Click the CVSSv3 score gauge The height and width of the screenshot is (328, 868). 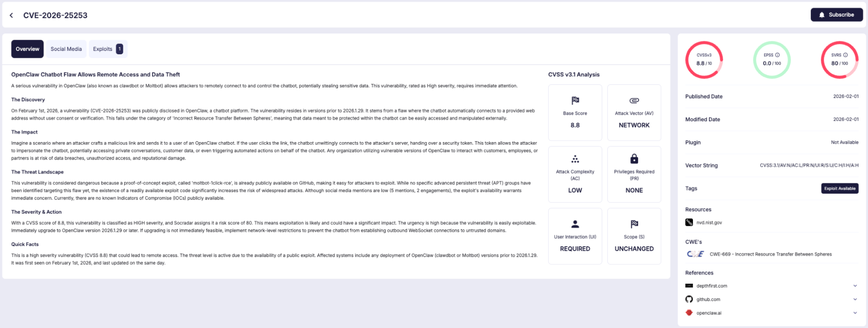point(704,60)
